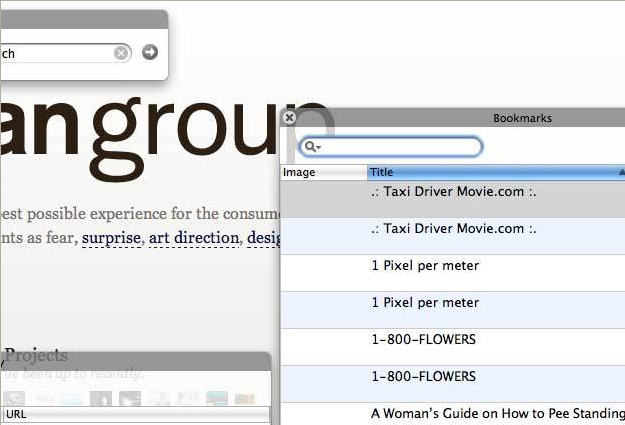
Task: Sort bookmarks by Title column header
Action: pos(496,172)
